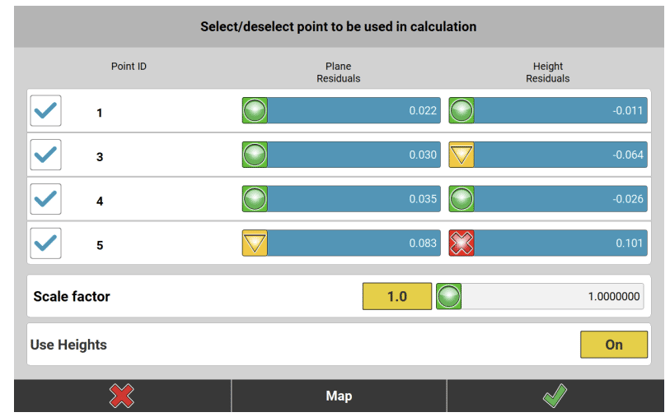Deselect point 5 checkbox
The height and width of the screenshot is (417, 670).
(46, 243)
